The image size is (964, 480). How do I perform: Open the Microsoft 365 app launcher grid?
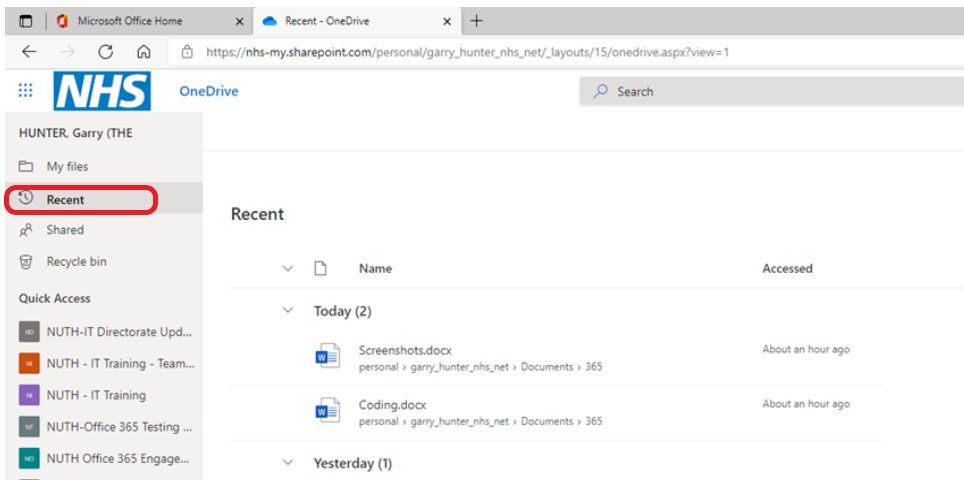(25, 91)
